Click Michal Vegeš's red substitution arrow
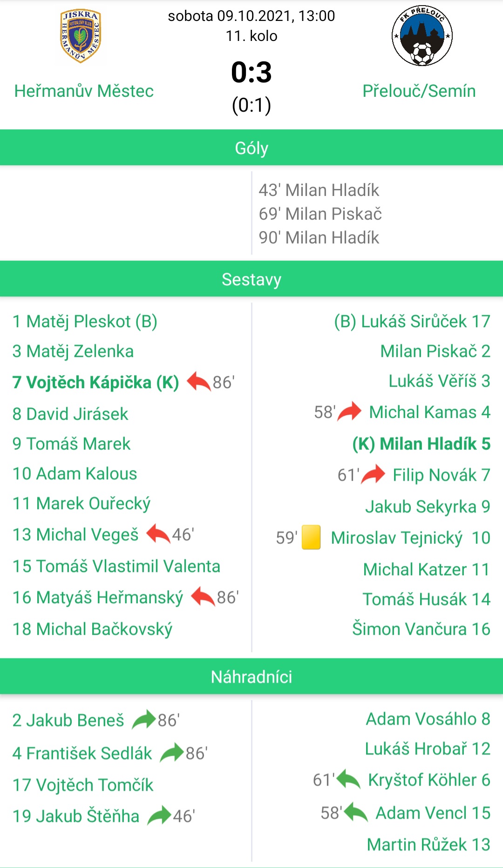 [158, 534]
